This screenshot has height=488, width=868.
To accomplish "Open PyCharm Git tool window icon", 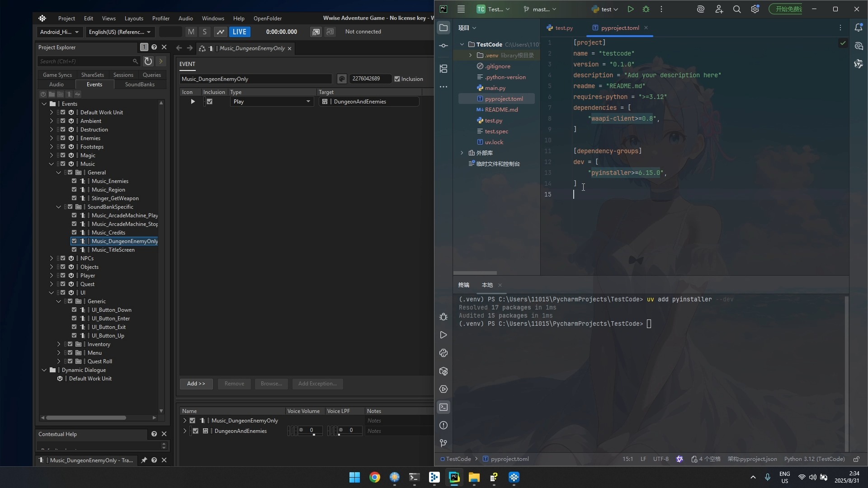I will (x=443, y=443).
